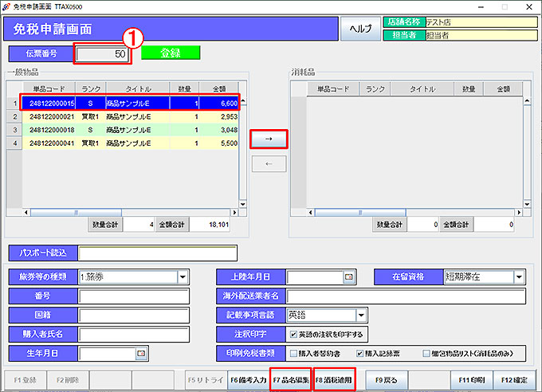
Task: Expand the 旅券等の種類 dropdown
Action: click(183, 277)
